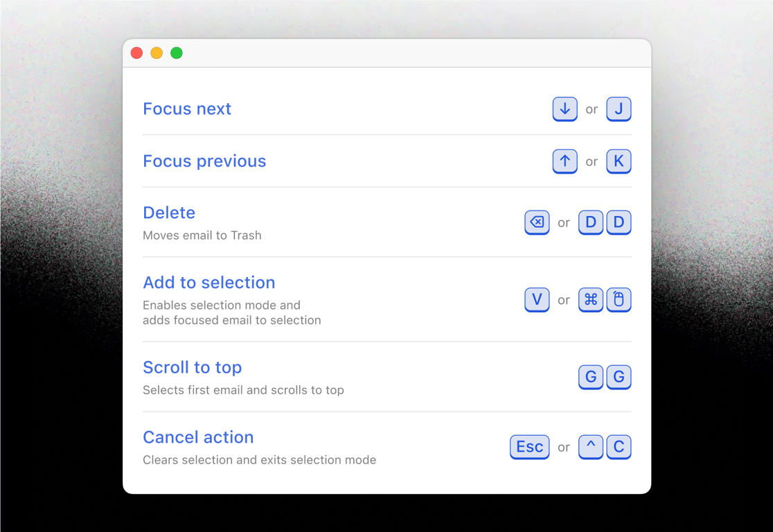Click the Cancel action heading

click(198, 437)
